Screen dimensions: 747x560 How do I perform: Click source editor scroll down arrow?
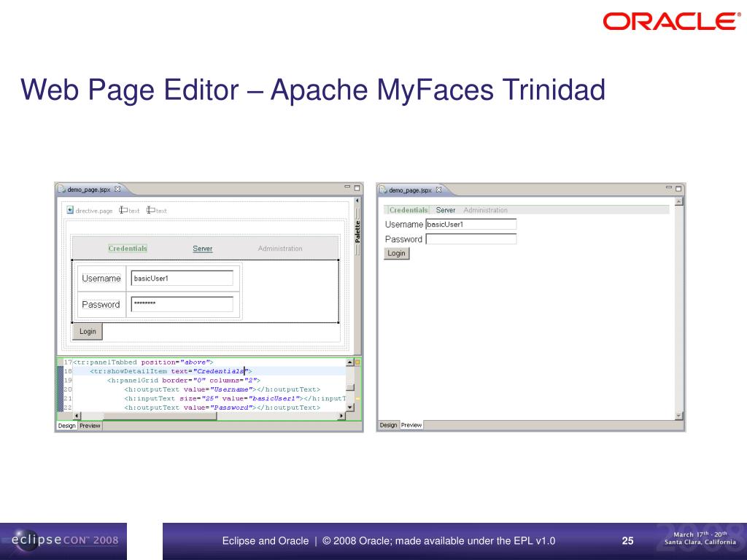(350, 407)
